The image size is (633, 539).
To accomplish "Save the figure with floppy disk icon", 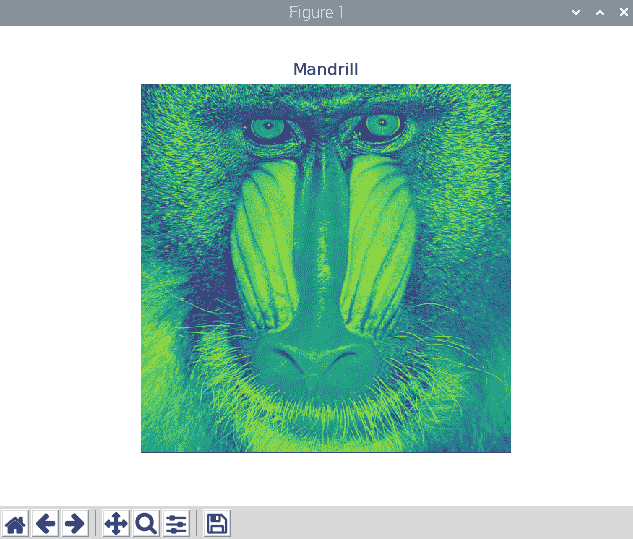I will click(217, 524).
